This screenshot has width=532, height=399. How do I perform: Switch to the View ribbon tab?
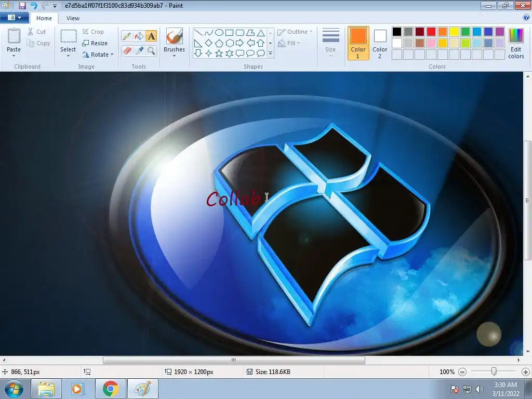(x=73, y=18)
